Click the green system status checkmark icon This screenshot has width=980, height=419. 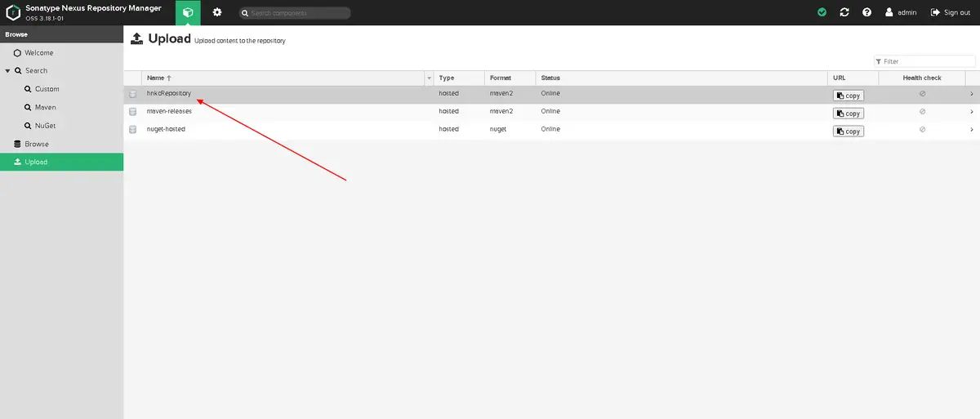coord(822,12)
